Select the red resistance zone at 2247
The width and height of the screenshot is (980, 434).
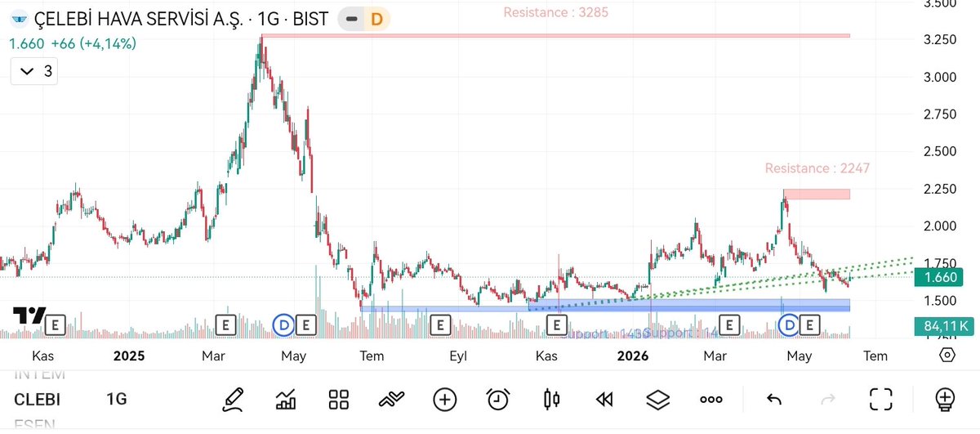point(817,194)
